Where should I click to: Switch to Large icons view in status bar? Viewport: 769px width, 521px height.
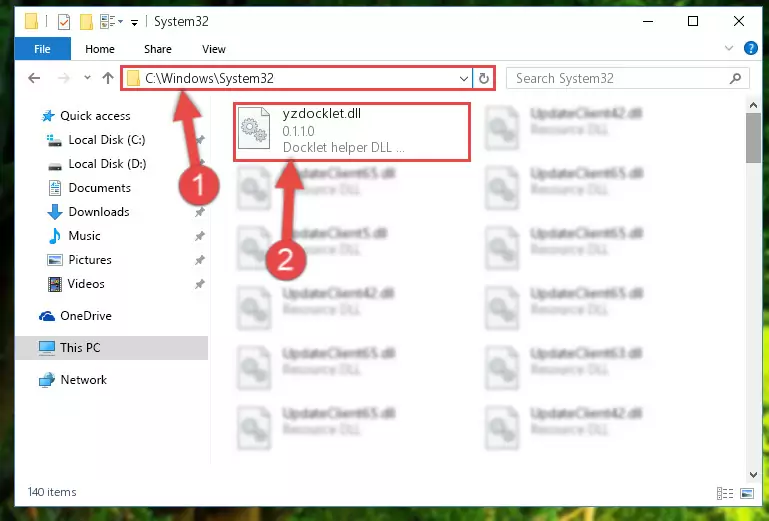pyautogui.click(x=747, y=493)
